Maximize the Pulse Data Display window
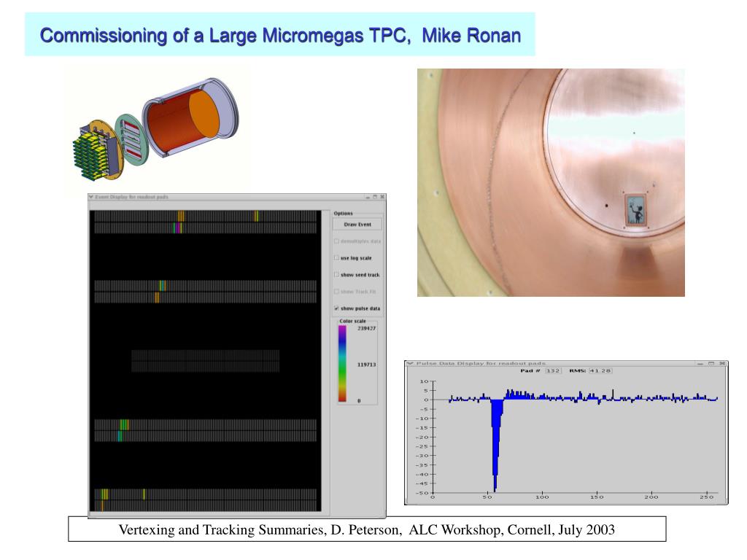 tap(711, 363)
